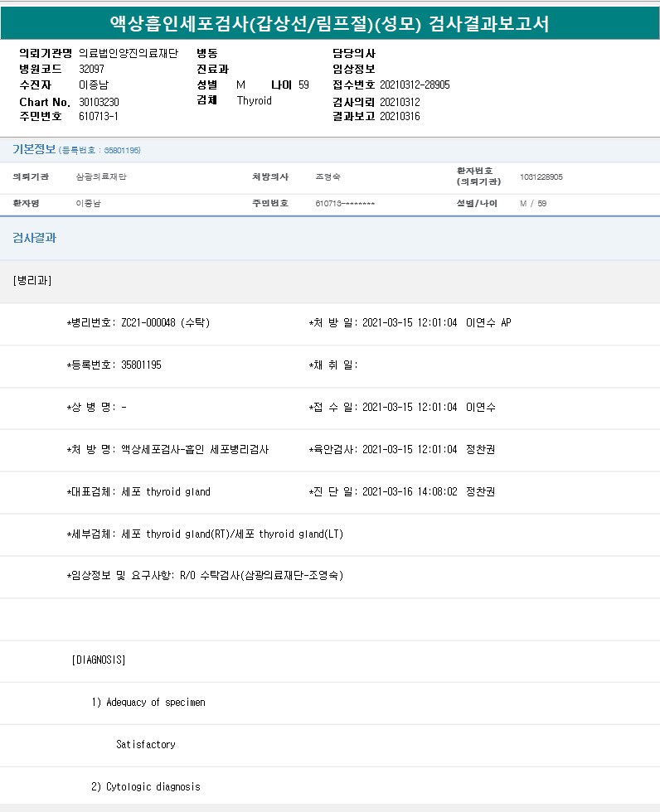The image size is (660, 812).
Task: Select the 검사결과 section header
Action: 34,238
